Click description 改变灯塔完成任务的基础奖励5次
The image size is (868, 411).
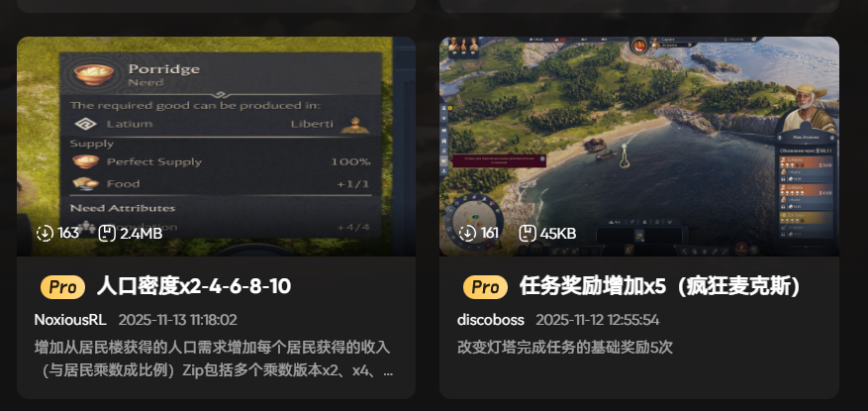(565, 348)
